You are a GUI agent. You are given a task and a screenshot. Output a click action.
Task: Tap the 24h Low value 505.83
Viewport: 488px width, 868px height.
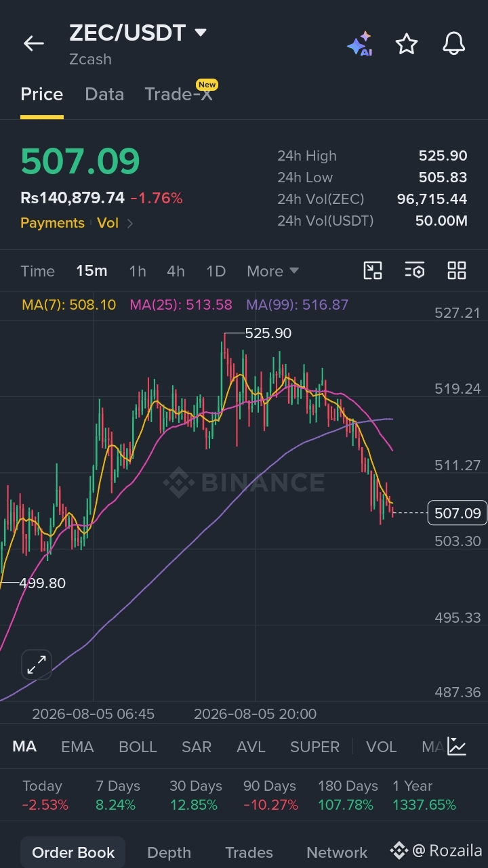[x=443, y=178]
